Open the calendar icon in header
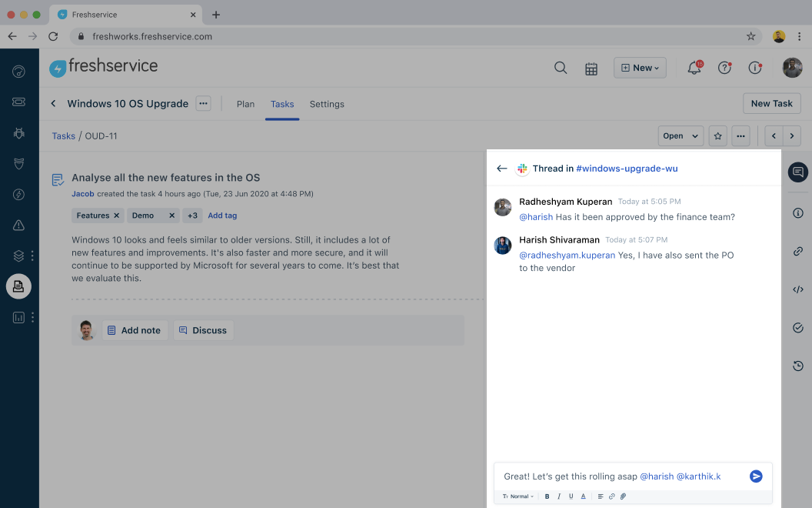Image resolution: width=812 pixels, height=508 pixels. pyautogui.click(x=591, y=69)
